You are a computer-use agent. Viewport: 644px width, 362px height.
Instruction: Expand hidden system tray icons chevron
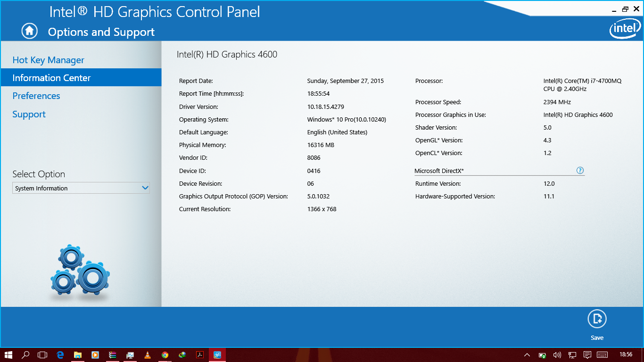[527, 355]
